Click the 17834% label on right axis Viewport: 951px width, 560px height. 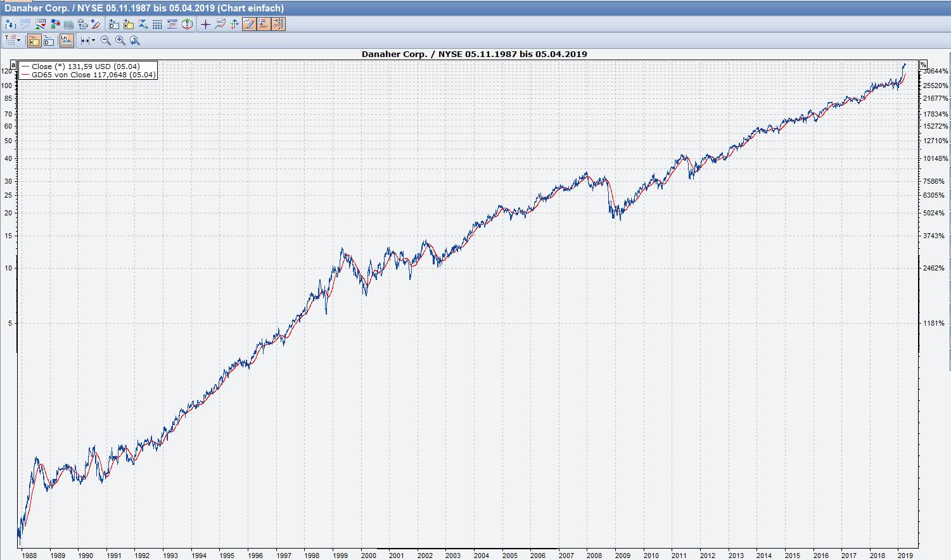coord(936,114)
